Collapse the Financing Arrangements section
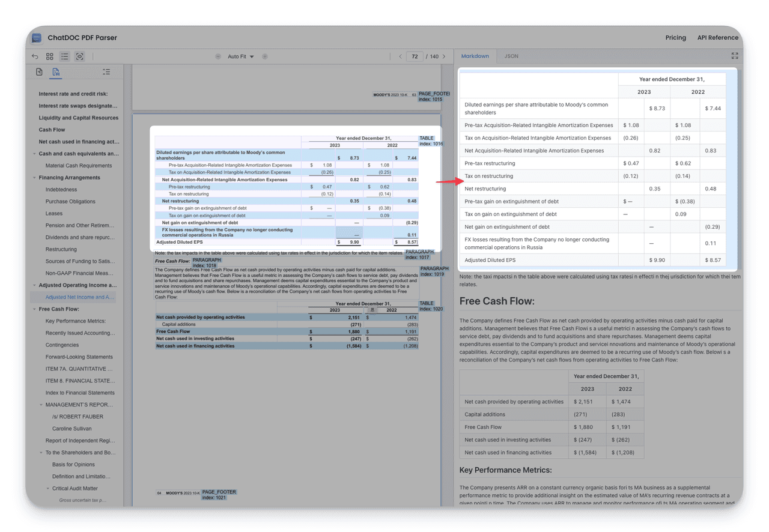The image size is (769, 532). tap(34, 178)
